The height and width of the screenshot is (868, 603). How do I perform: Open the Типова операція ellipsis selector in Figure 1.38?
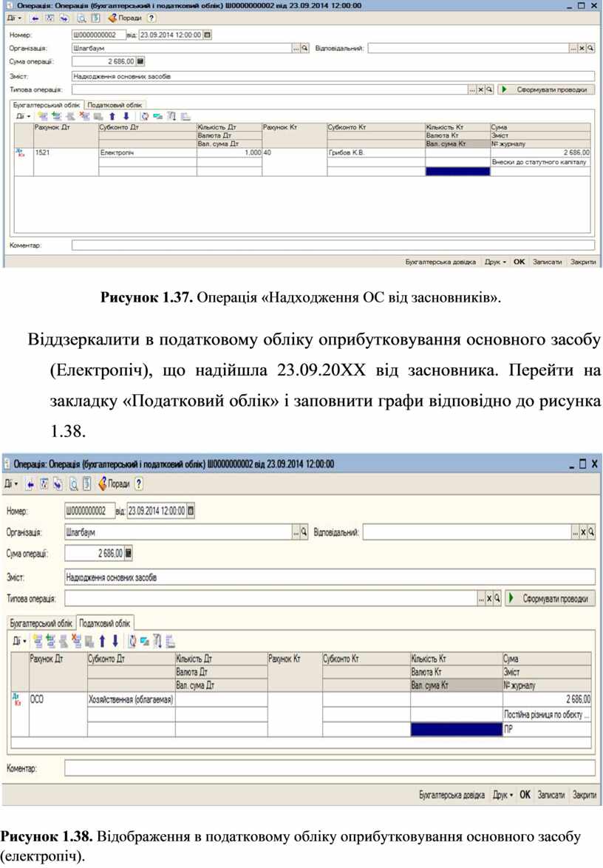click(x=481, y=598)
